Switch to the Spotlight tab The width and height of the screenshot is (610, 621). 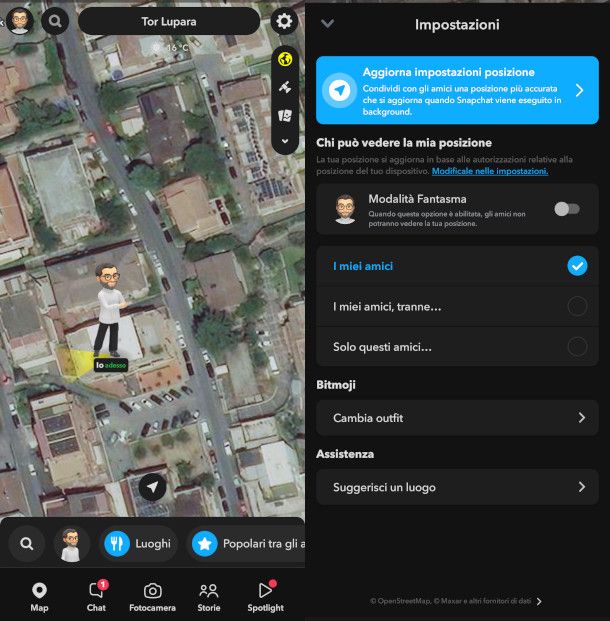265,597
